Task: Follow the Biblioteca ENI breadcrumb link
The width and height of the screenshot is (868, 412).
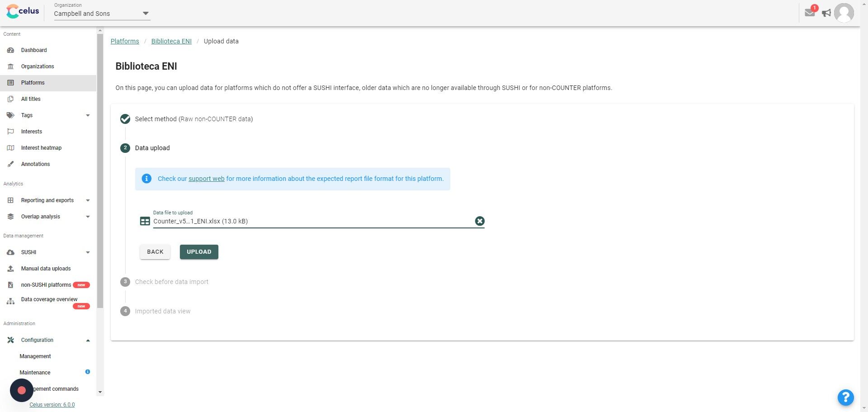Action: click(171, 41)
